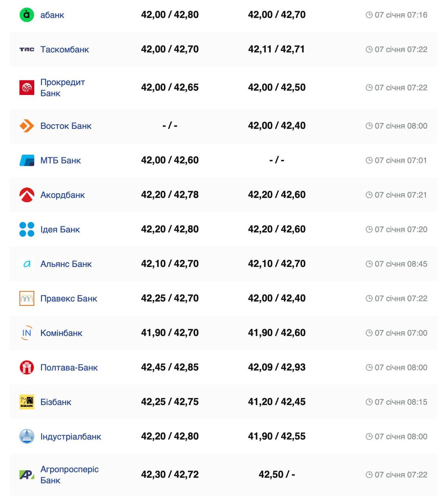Viewport: 442px width, 504px height.
Task: Click the Агропросперіс AP logo
Action: pyautogui.click(x=27, y=475)
